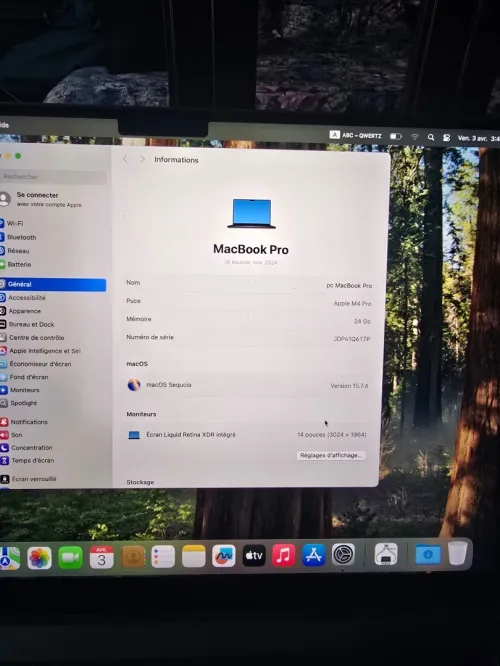
Task: Click Se connecter avec votre compte Apple
Action: point(42,199)
